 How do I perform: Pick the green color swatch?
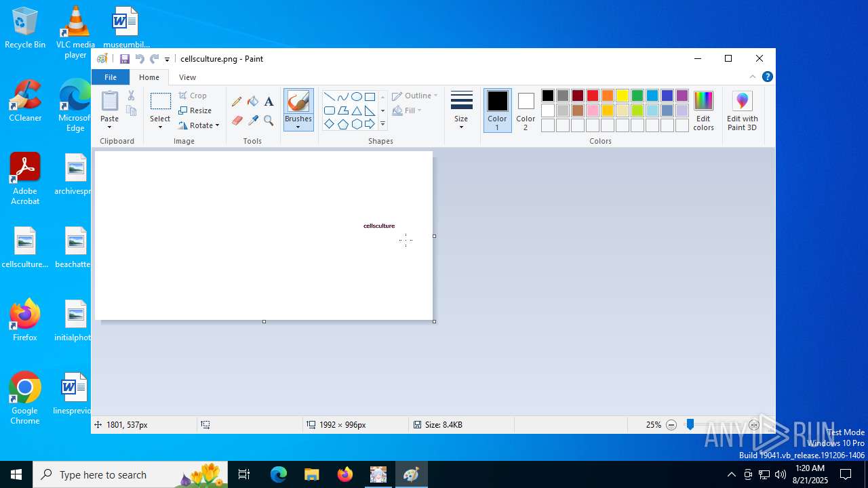637,96
